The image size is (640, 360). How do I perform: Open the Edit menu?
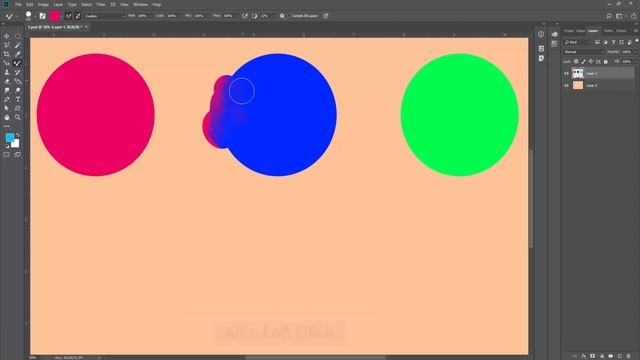pos(29,4)
